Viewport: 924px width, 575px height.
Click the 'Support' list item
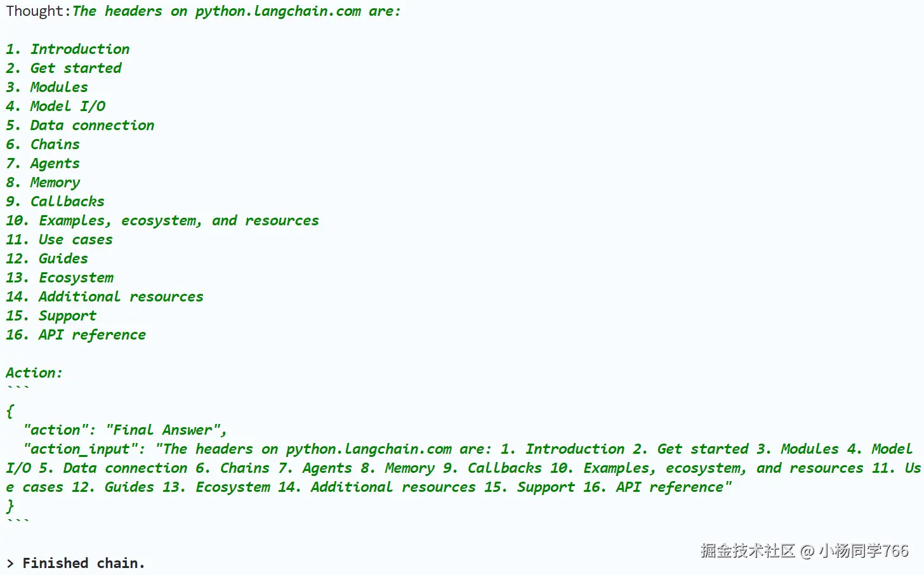(67, 316)
